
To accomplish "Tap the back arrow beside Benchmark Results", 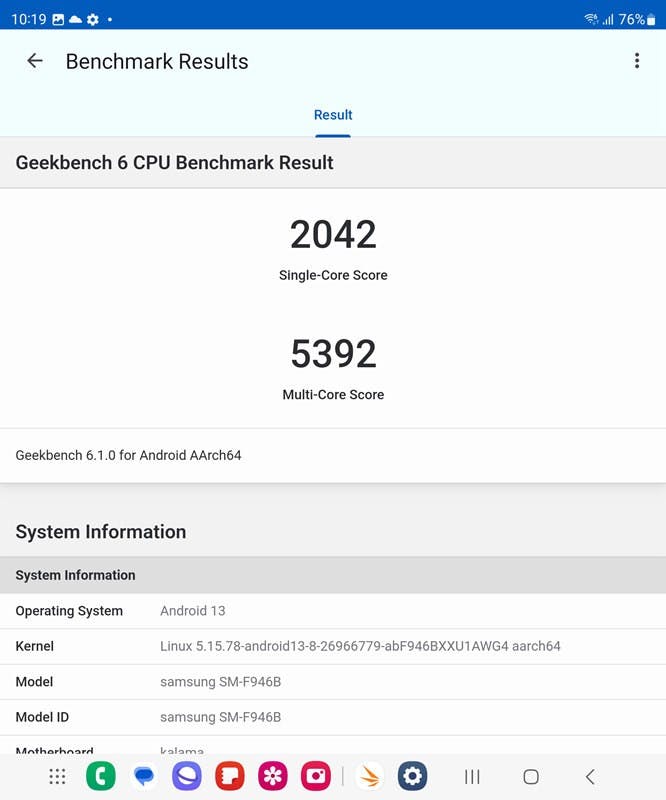I will (35, 61).
